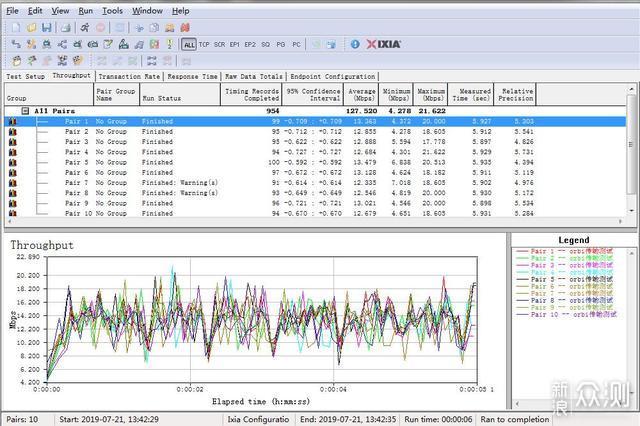
Task: Click the IXIA logo in the toolbar
Action: 383,44
